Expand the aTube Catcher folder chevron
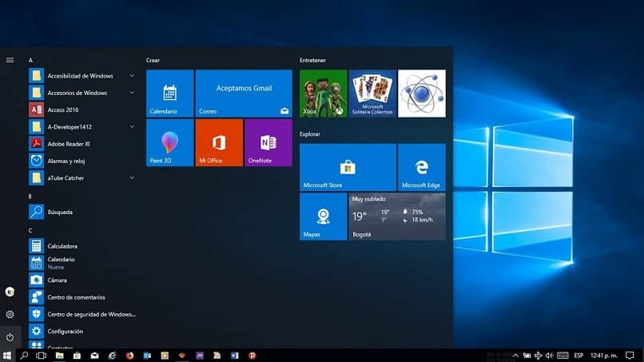Image resolution: width=644 pixels, height=362 pixels. [x=132, y=178]
